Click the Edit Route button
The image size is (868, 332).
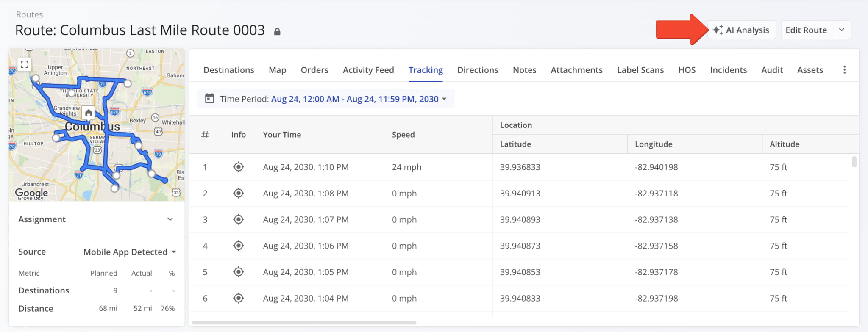tap(806, 30)
